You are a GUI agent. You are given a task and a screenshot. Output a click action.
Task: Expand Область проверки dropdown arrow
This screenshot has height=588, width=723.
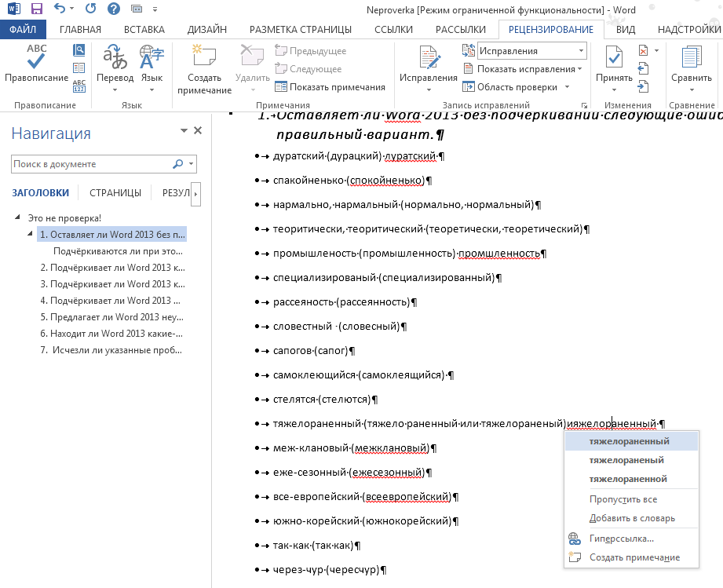click(567, 86)
